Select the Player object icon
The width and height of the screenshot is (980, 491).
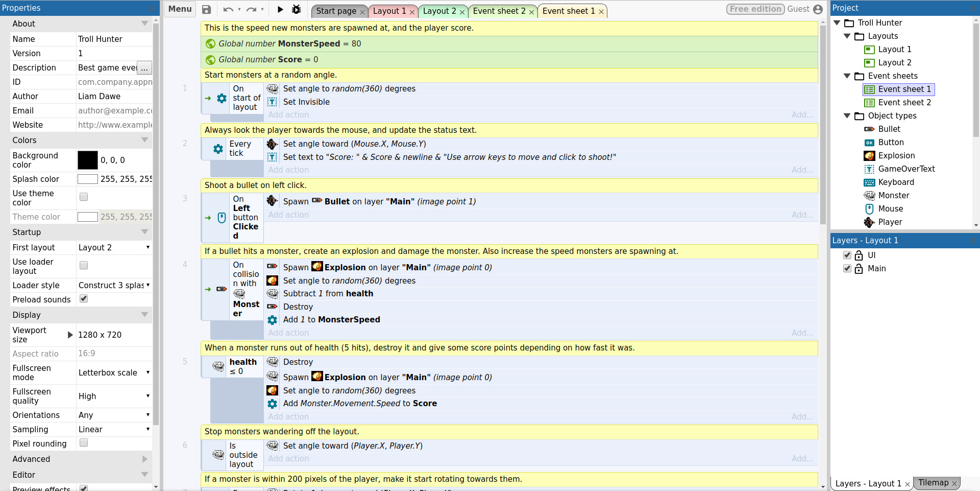[x=869, y=222]
